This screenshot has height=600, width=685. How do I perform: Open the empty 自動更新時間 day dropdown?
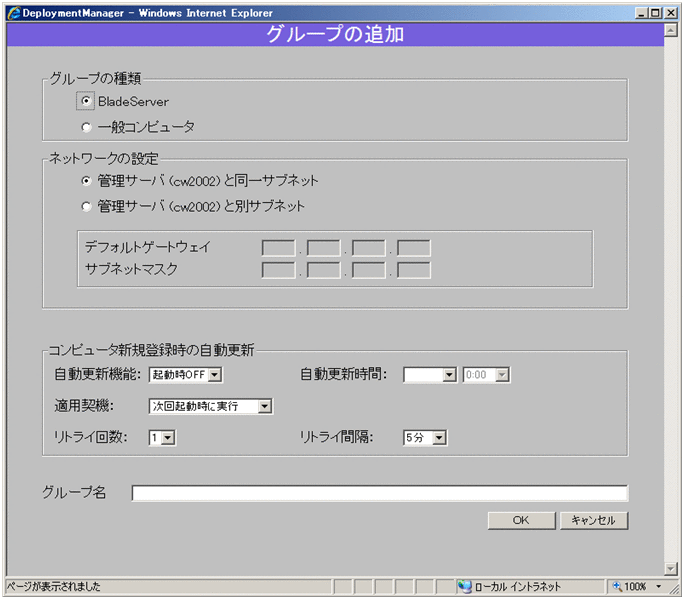(430, 375)
